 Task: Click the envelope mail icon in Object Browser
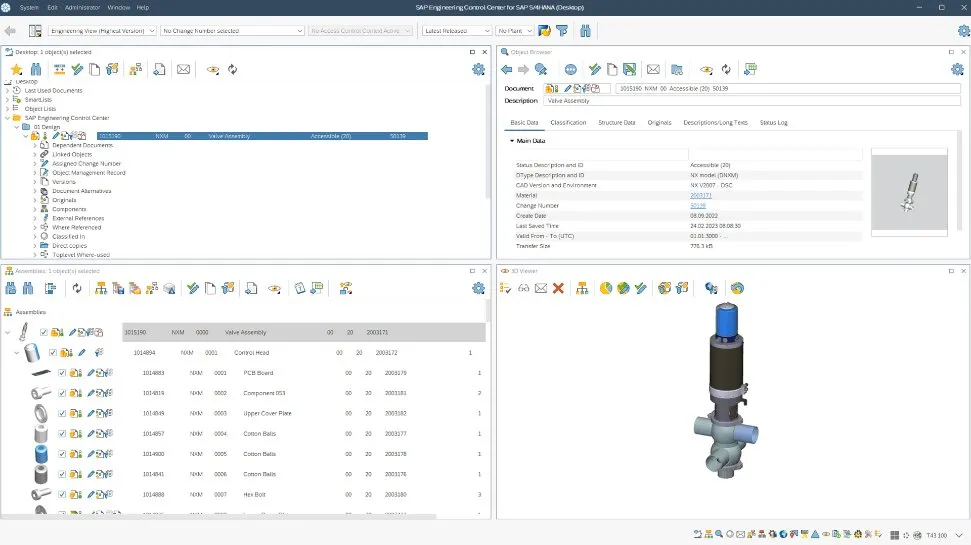653,69
